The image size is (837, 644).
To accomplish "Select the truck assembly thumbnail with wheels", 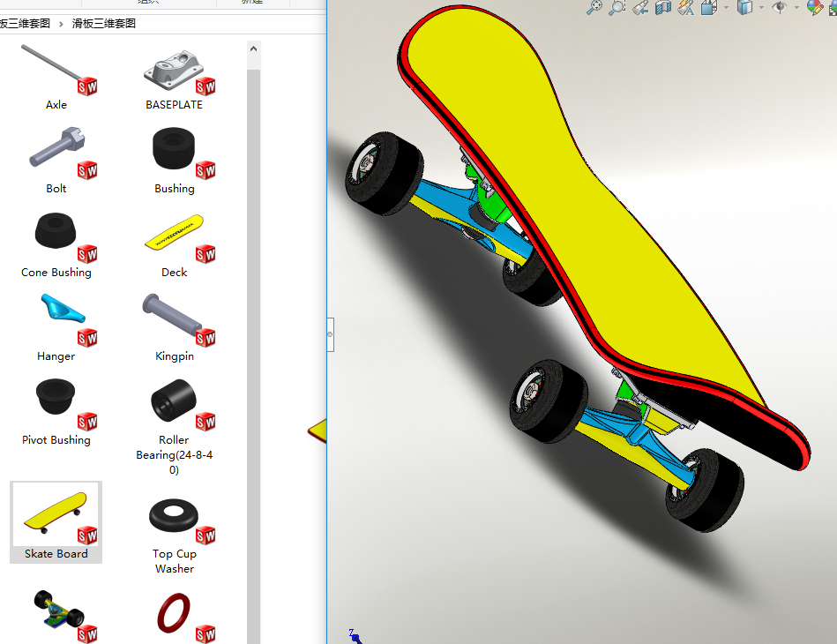I will tap(60, 615).
